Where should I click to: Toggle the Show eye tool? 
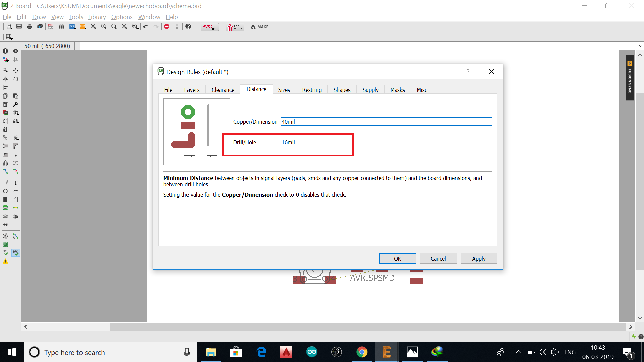(x=16, y=51)
